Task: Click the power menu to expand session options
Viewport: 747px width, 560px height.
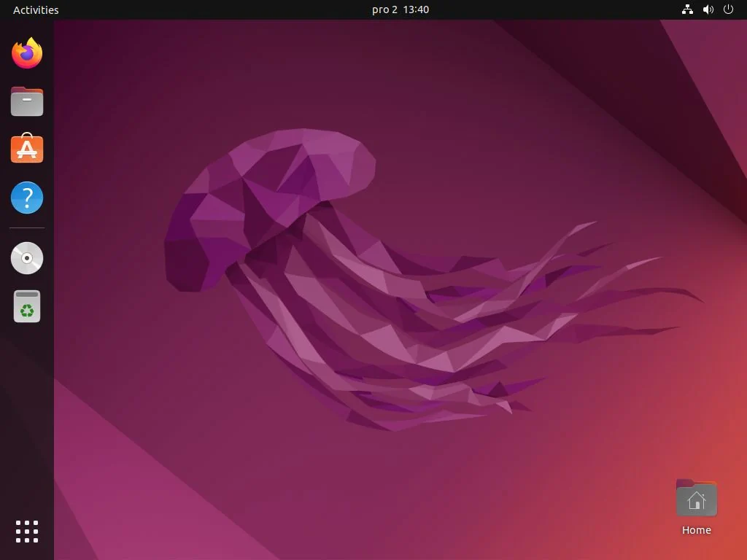Action: tap(728, 9)
